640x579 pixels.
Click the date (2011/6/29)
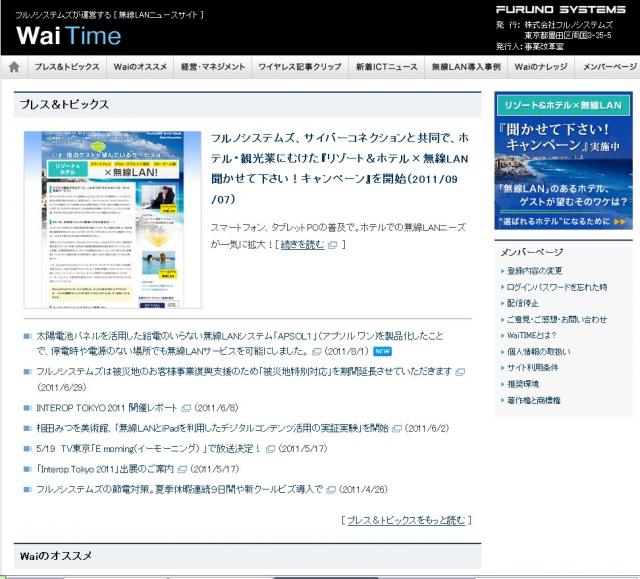pyautogui.click(x=62, y=387)
